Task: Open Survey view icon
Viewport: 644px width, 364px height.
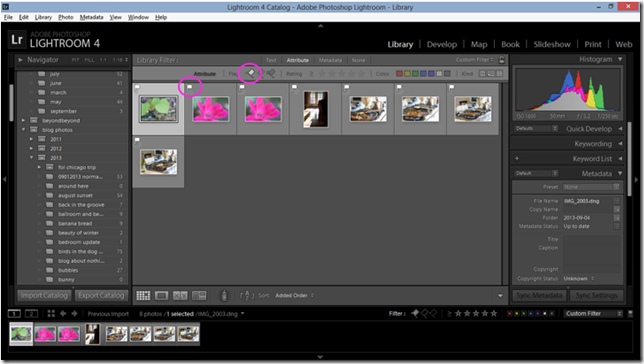Action: coord(199,295)
